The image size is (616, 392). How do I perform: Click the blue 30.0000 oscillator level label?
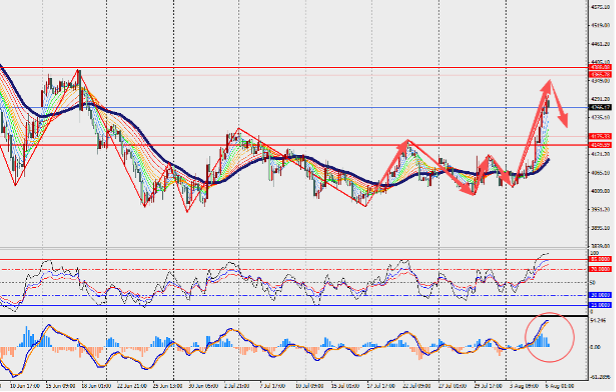(600, 295)
